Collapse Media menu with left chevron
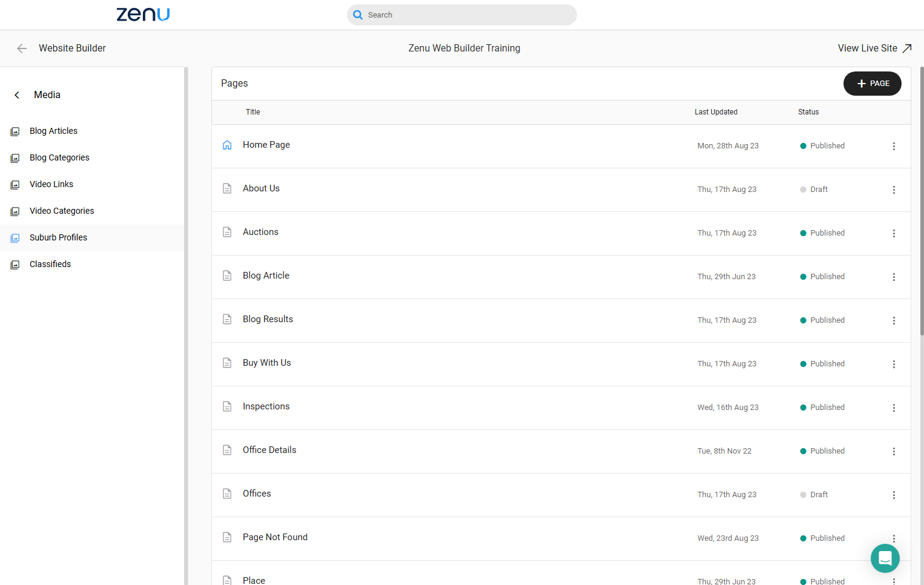Image resolution: width=924 pixels, height=585 pixels. tap(17, 95)
